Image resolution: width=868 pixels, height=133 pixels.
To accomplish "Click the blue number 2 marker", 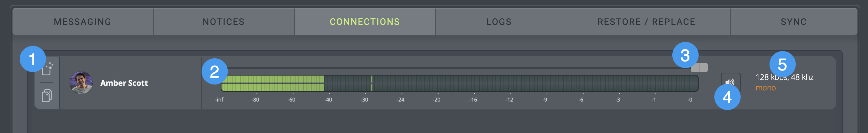I will 214,71.
